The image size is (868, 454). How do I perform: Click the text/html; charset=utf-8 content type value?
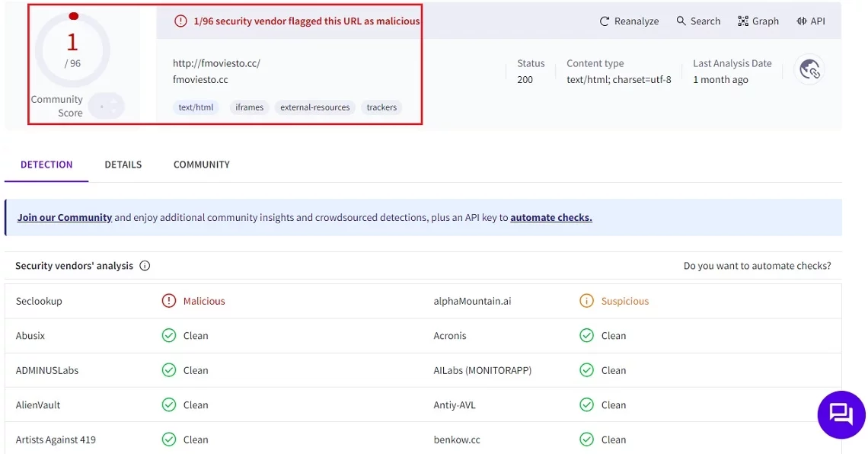pyautogui.click(x=619, y=80)
